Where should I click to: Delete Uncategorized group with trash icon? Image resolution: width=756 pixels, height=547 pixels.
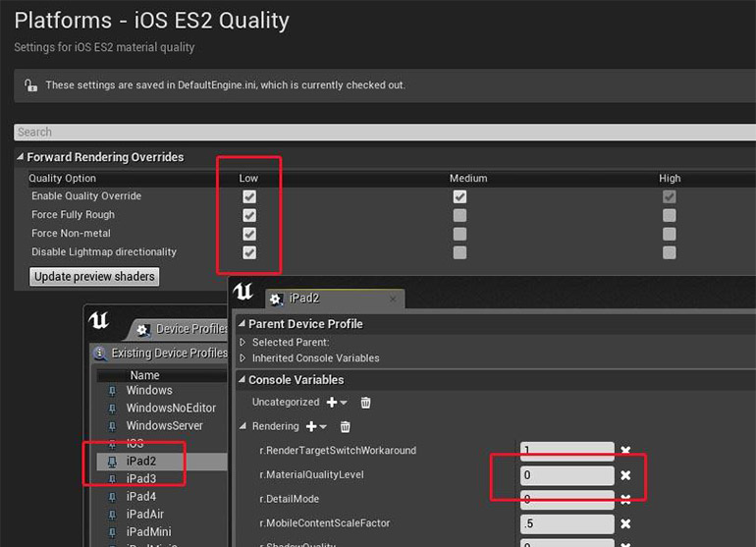click(x=365, y=403)
